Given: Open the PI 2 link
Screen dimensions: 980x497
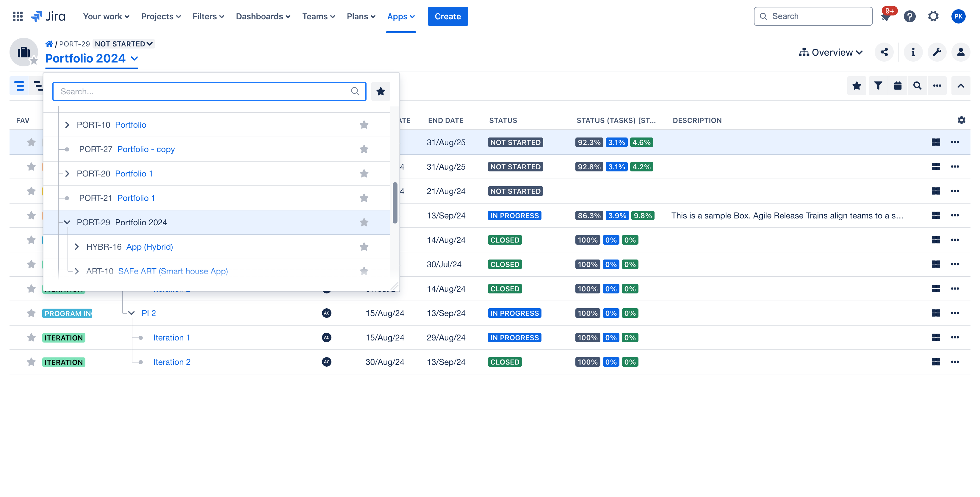Looking at the screenshot, I should tap(149, 313).
